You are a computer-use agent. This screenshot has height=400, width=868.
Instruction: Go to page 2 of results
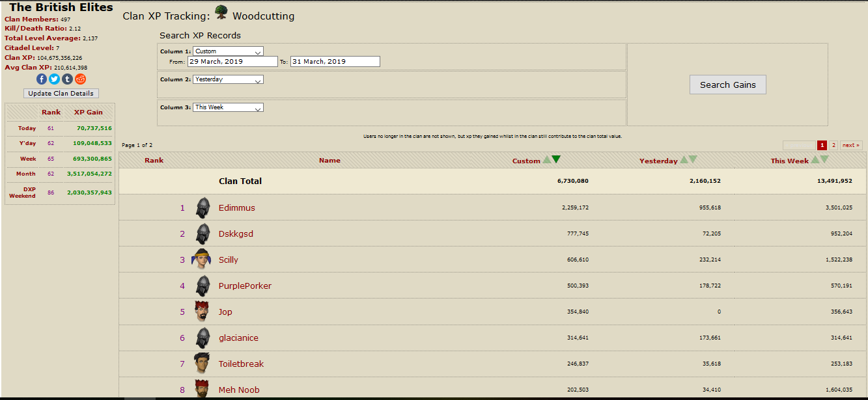click(833, 145)
